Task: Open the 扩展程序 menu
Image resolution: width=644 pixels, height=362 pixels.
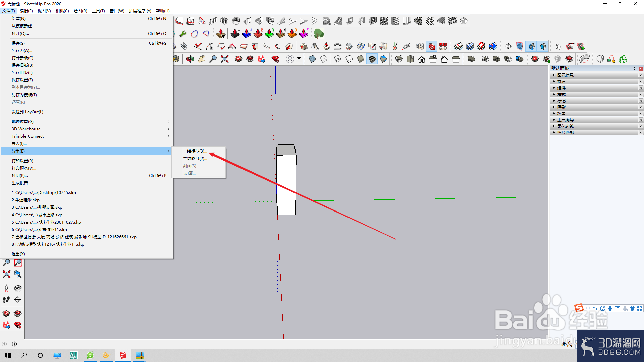Action: [x=140, y=11]
